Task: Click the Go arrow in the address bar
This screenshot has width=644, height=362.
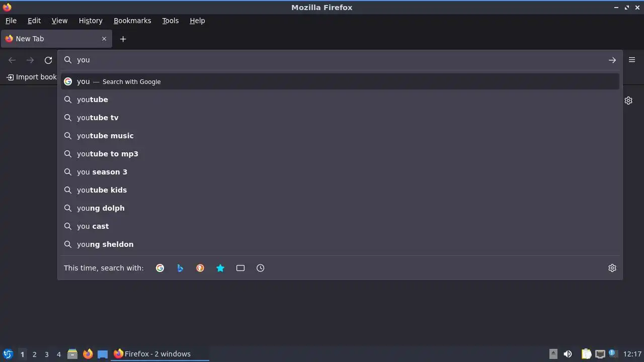Action: pos(612,60)
